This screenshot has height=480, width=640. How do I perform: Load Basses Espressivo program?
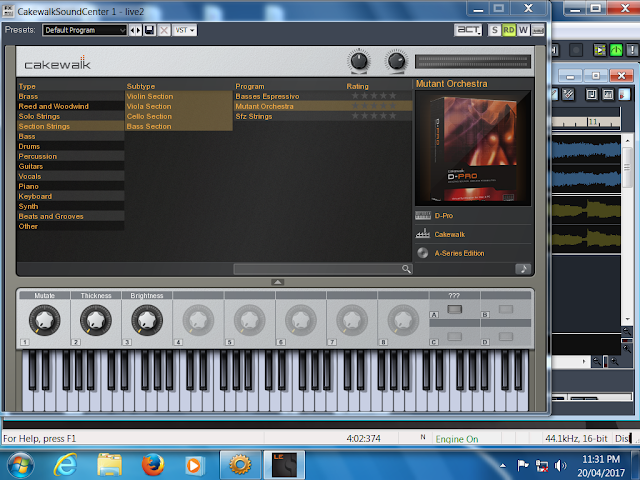coord(267,96)
